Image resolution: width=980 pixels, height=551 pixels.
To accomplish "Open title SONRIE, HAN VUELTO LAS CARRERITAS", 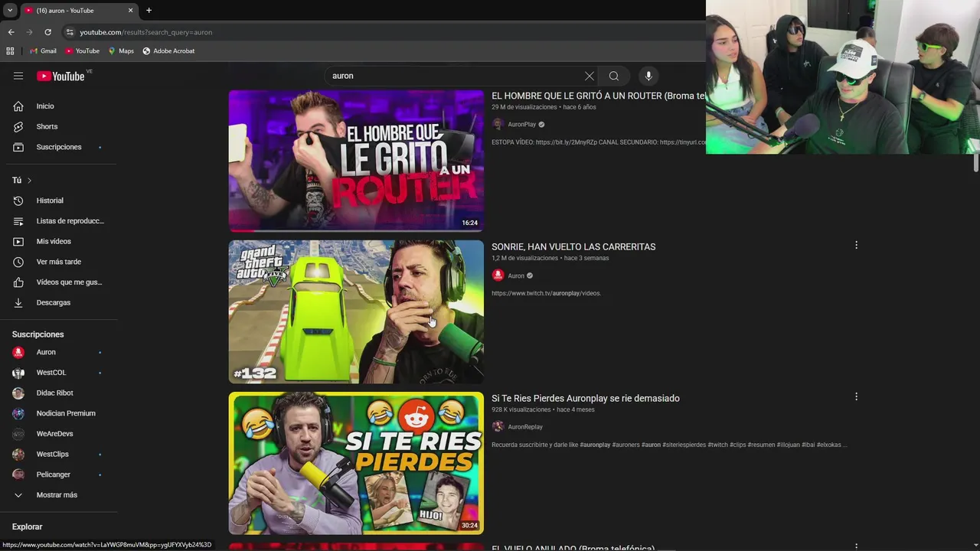I will pos(573,246).
